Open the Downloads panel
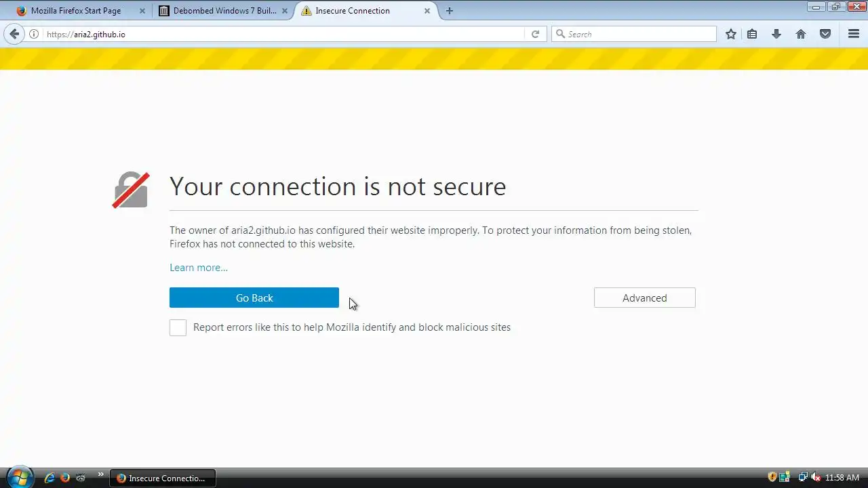This screenshot has height=488, width=868. (776, 34)
